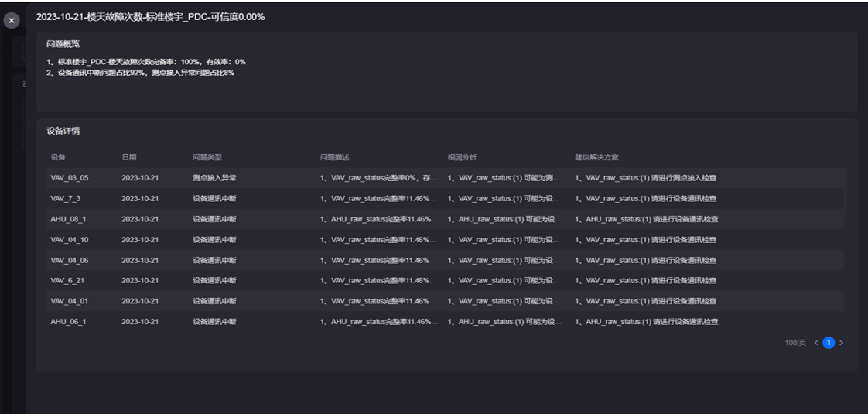Go to the next page using right chevron
The image size is (868, 414).
point(842,343)
